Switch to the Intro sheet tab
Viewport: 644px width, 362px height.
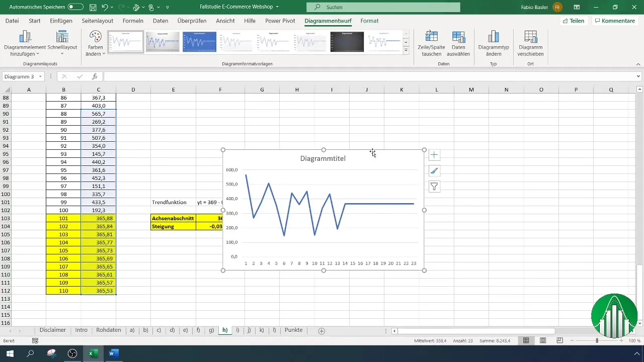click(x=82, y=330)
